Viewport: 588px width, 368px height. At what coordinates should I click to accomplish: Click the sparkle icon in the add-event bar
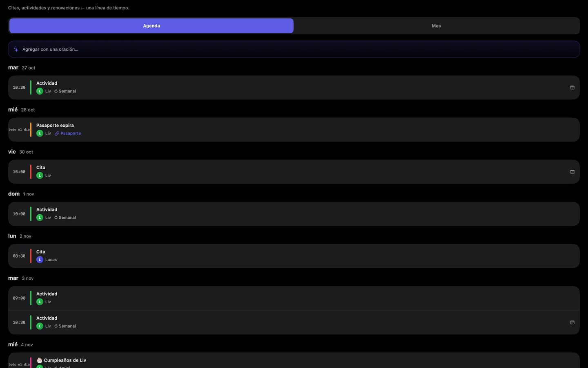coord(16,49)
